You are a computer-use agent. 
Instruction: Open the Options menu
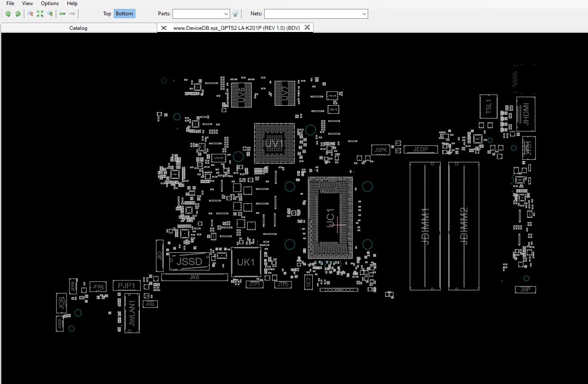click(50, 3)
